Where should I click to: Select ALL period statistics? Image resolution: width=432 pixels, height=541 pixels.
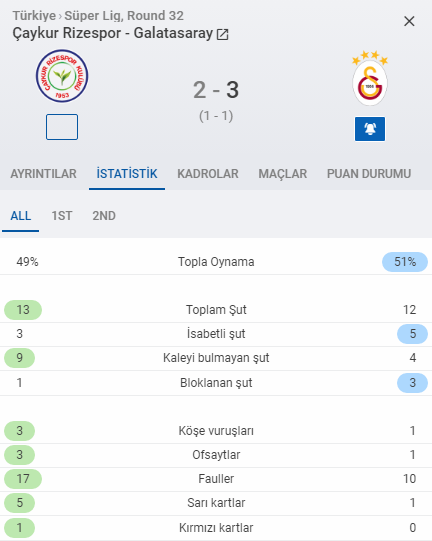click(x=21, y=216)
